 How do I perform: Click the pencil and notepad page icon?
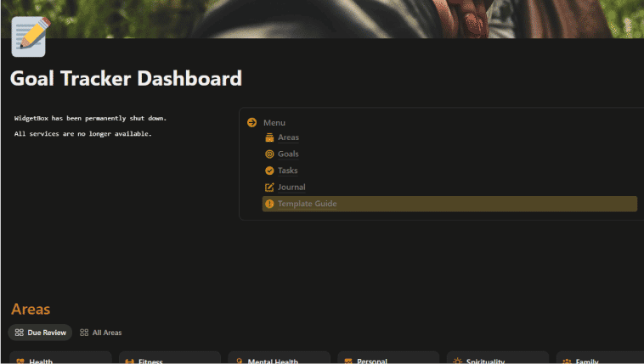[x=30, y=36]
